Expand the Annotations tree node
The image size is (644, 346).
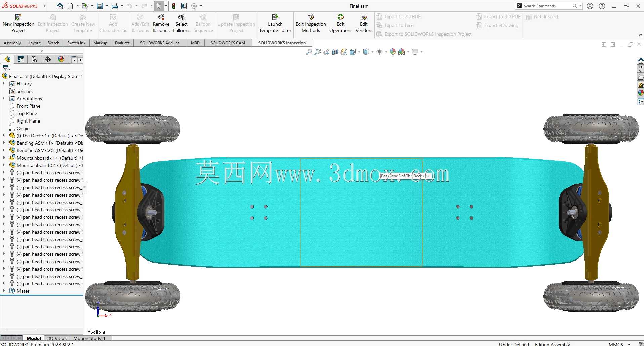[4, 98]
